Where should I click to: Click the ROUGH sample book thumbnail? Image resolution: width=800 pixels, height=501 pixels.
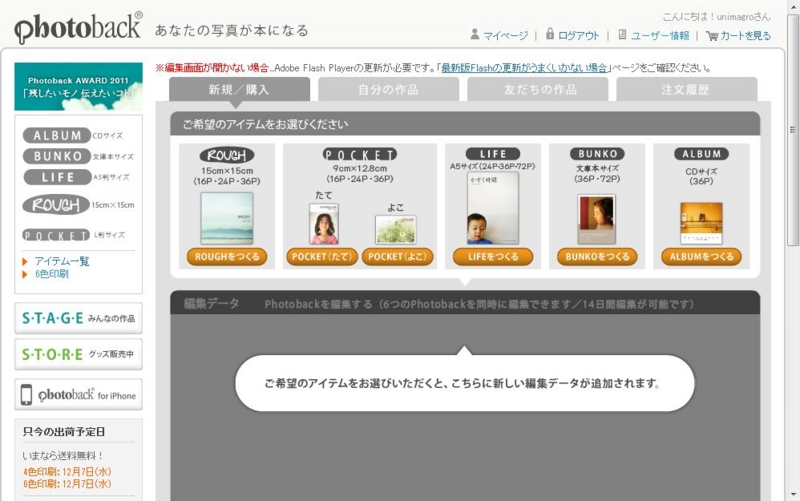227,218
